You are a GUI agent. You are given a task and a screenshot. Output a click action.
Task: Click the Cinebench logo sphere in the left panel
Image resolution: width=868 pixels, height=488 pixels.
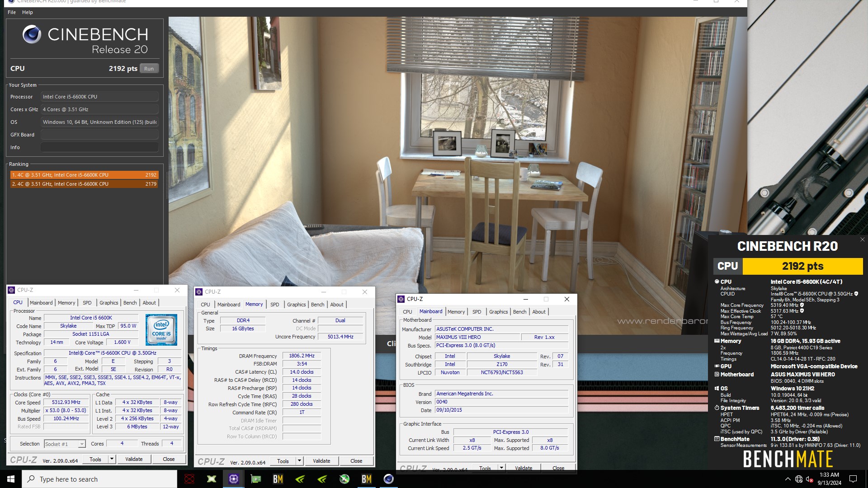(x=32, y=34)
